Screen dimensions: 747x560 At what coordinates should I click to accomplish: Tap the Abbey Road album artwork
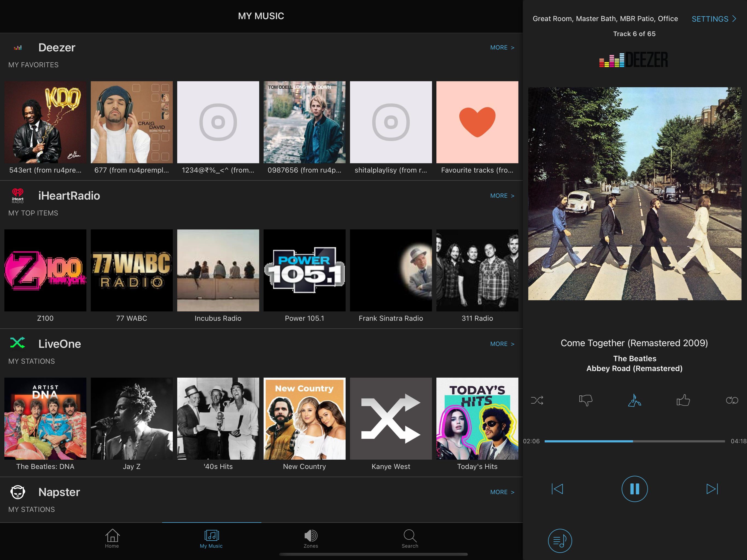(x=635, y=194)
